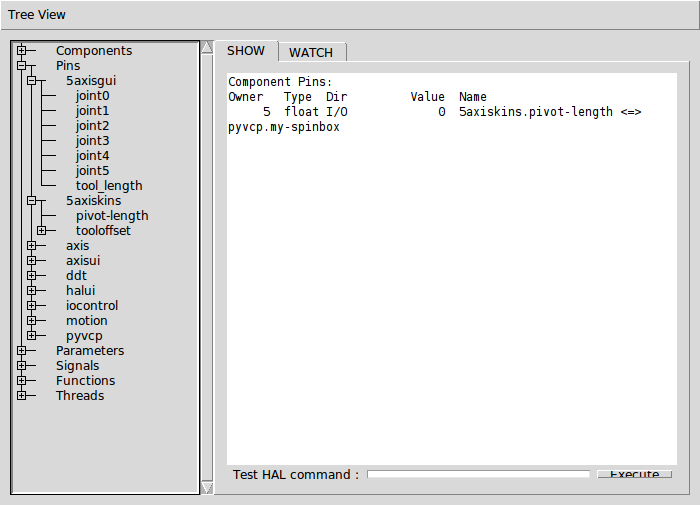Collapse the Pins tree node
The height and width of the screenshot is (505, 700).
pos(21,66)
